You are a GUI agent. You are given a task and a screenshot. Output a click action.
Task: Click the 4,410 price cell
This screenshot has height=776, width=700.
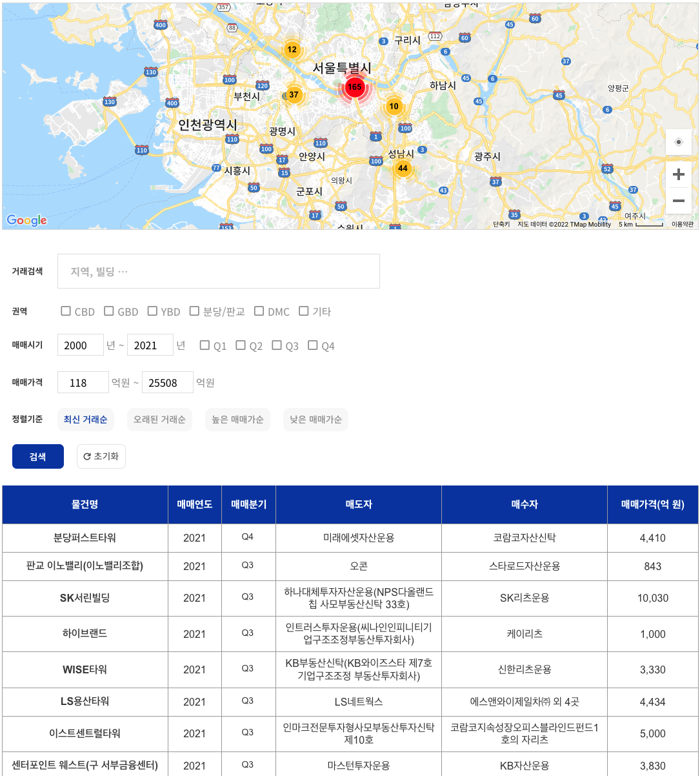pos(653,538)
